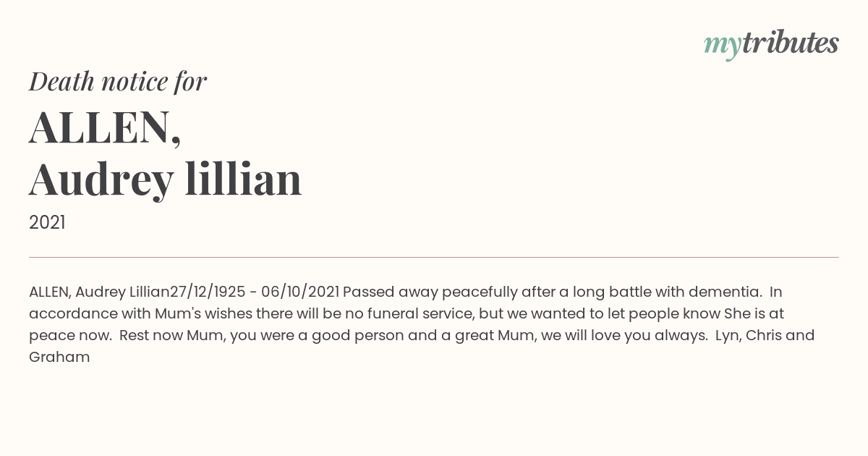Click the death date 06/10/2021
Viewport: 868px width, 456px height.
point(300,292)
